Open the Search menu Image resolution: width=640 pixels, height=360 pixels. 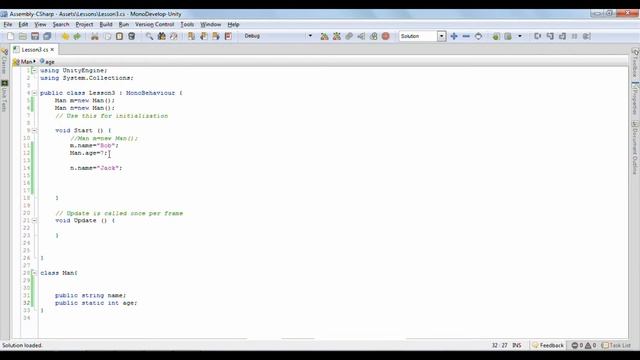[61, 24]
